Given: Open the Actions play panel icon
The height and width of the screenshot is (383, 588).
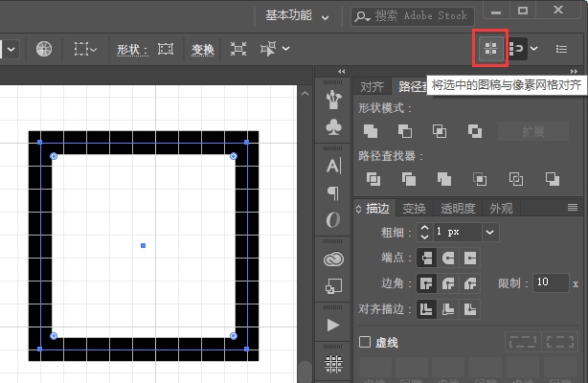Looking at the screenshot, I should click(333, 325).
